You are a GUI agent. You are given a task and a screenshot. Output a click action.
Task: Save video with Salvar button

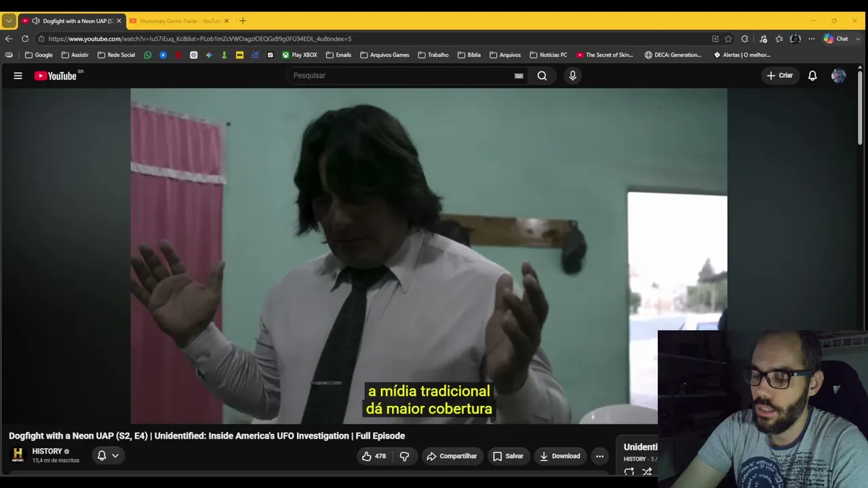point(508,456)
